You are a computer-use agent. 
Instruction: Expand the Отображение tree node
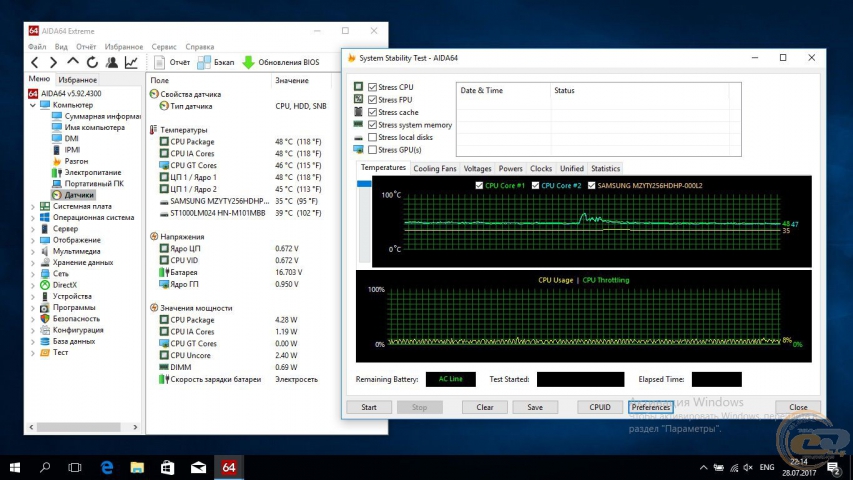[33, 240]
